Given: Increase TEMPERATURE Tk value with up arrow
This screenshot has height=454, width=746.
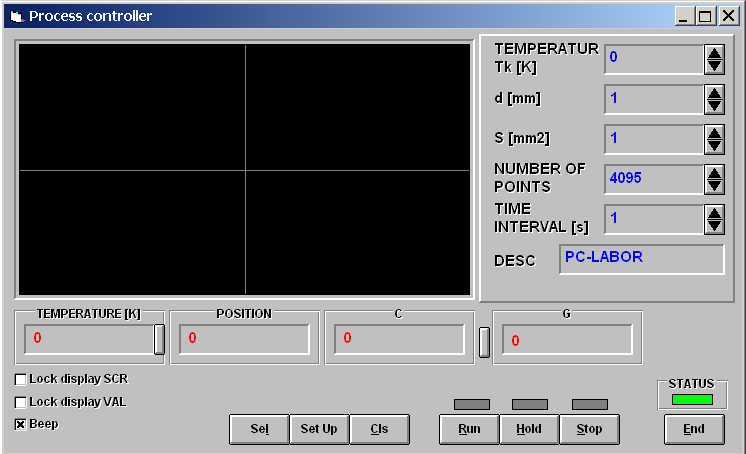Looking at the screenshot, I should pyautogui.click(x=714, y=52).
